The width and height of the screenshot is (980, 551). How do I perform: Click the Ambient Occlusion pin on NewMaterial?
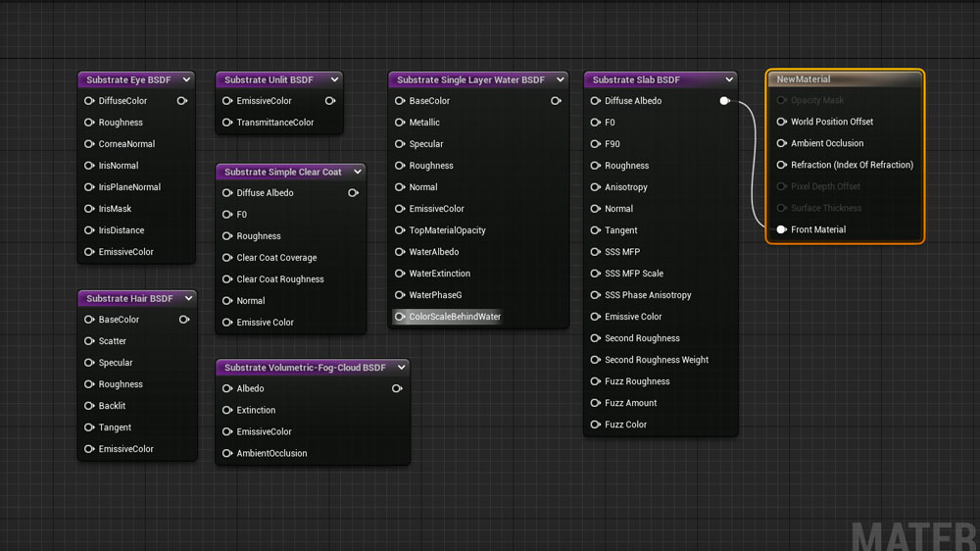(x=781, y=143)
